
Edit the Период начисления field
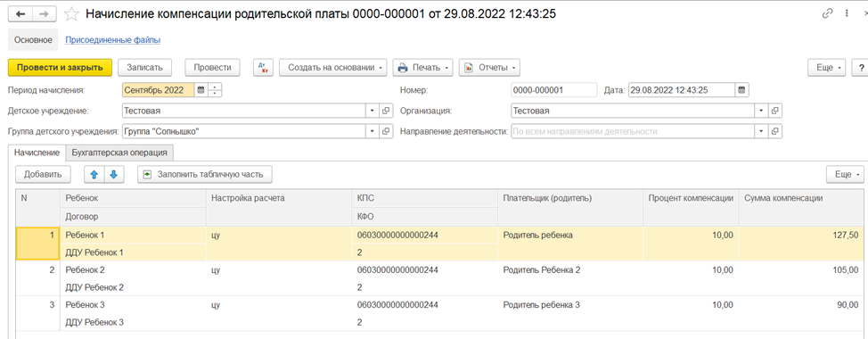(x=158, y=90)
